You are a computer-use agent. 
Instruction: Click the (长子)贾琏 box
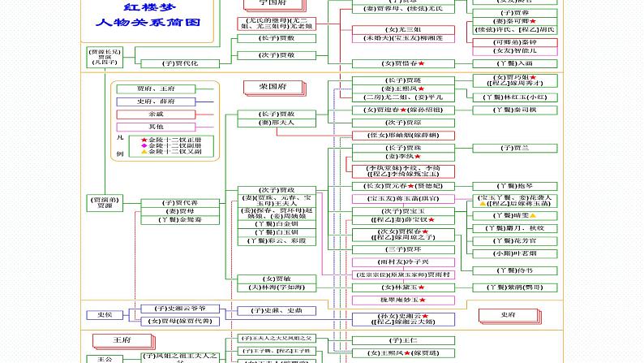click(x=403, y=80)
